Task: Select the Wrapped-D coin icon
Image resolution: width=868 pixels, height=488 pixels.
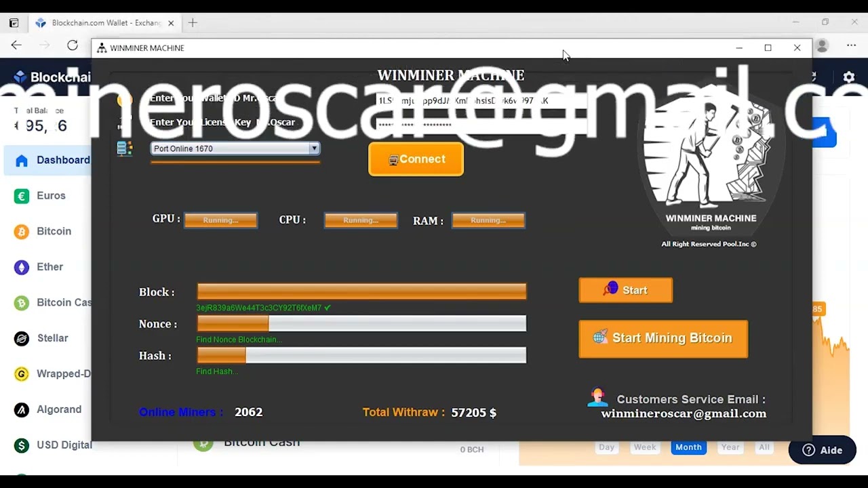Action: tap(22, 374)
